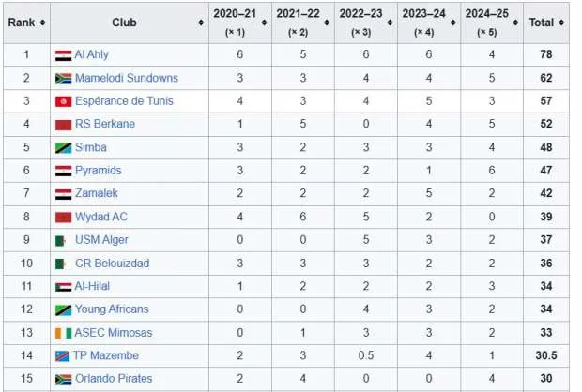Click the Egypt flag next to Al Ahly
This screenshot has height=392, width=582.
pyautogui.click(x=64, y=55)
